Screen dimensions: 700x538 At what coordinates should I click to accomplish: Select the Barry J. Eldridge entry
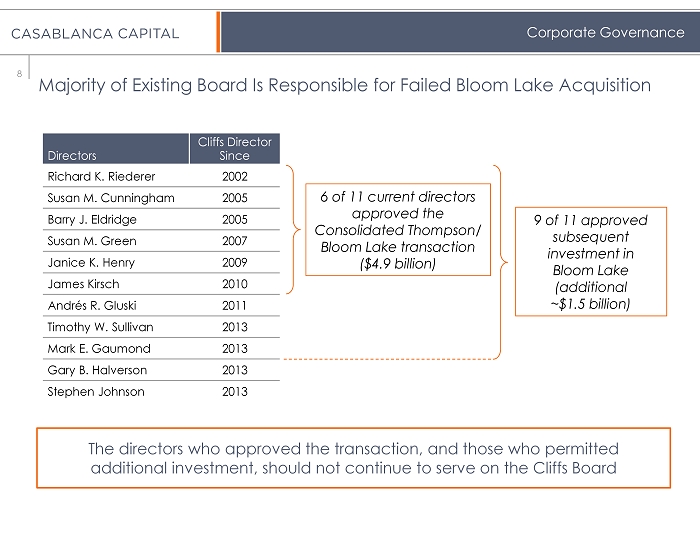pyautogui.click(x=92, y=219)
